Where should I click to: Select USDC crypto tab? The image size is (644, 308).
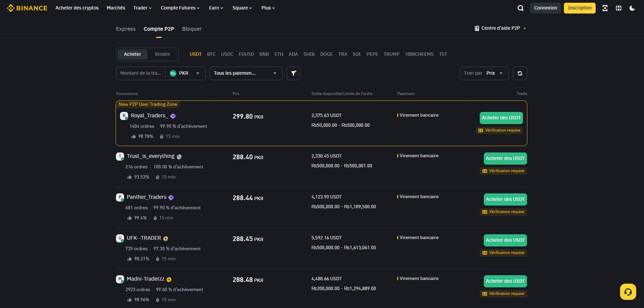point(227,54)
